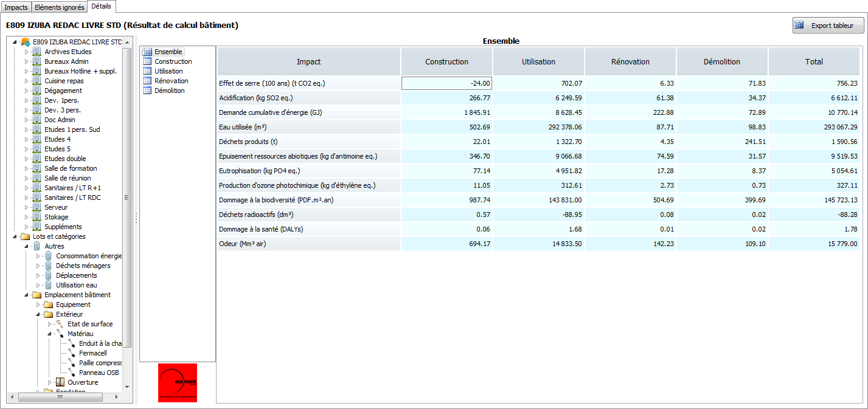Click the Fermacell material icon
Image resolution: width=868 pixels, height=409 pixels.
(72, 353)
